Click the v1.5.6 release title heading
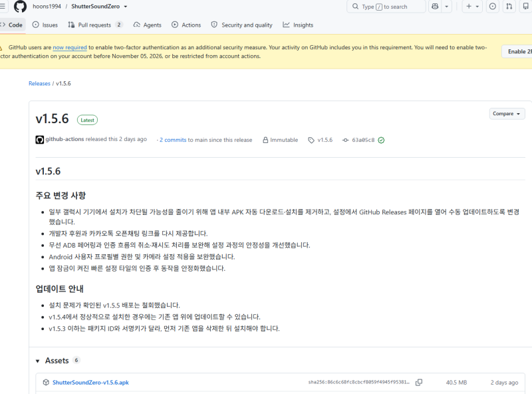Viewport: 532px width, 394px height. click(52, 119)
